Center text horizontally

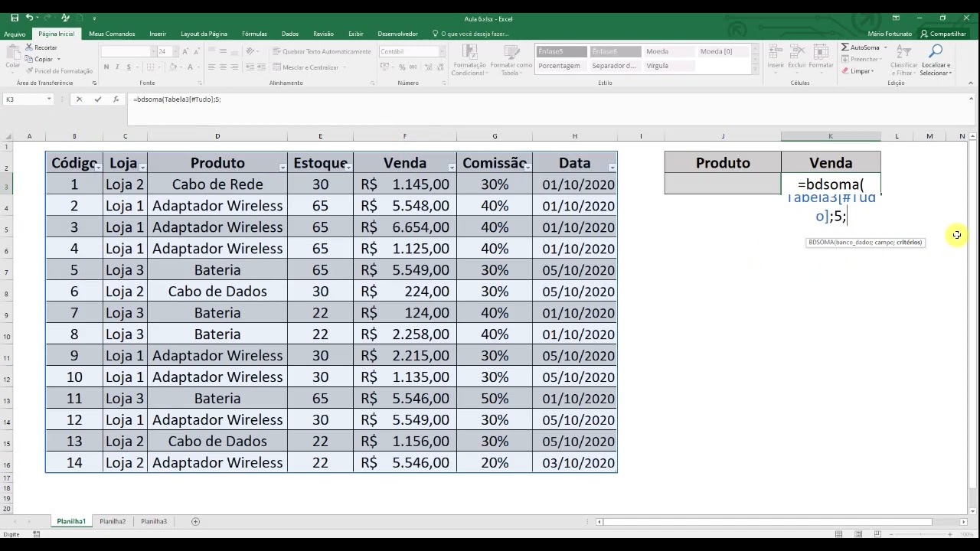pyautogui.click(x=223, y=67)
